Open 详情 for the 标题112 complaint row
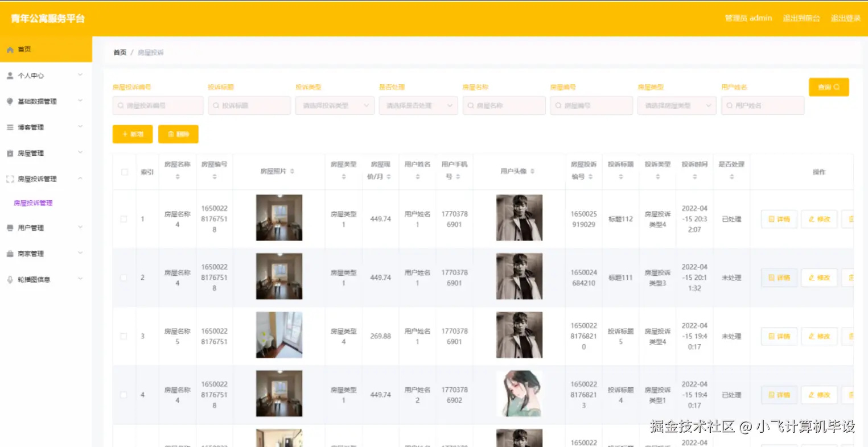 click(x=779, y=219)
